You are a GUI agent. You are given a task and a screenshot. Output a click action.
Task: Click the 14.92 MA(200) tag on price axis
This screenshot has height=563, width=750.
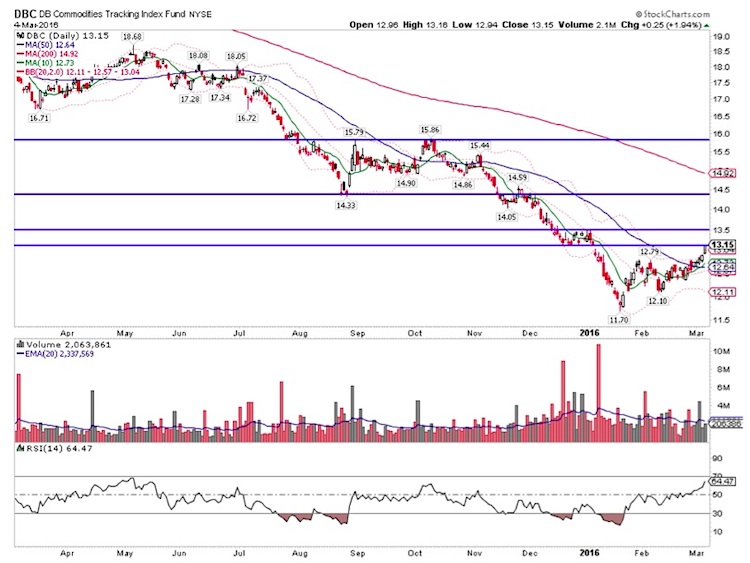pyautogui.click(x=723, y=173)
